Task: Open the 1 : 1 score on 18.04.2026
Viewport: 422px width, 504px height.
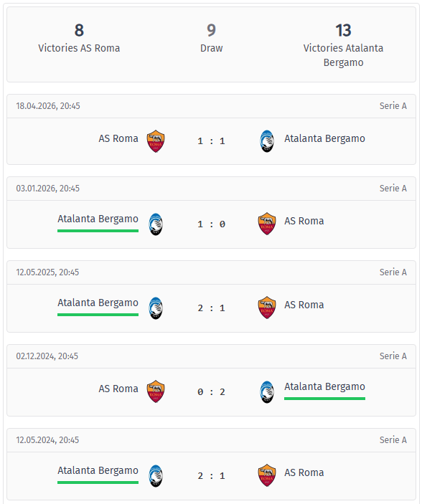Action: point(211,141)
